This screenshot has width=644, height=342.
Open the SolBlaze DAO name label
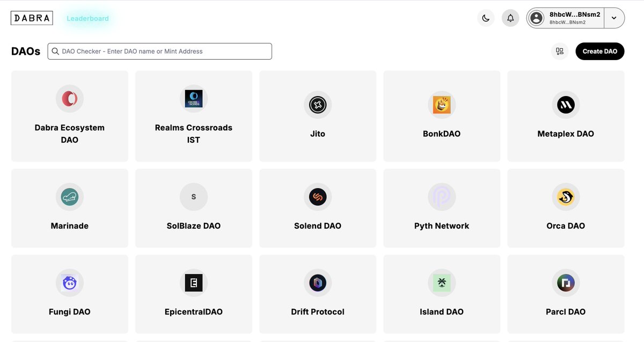point(194,226)
